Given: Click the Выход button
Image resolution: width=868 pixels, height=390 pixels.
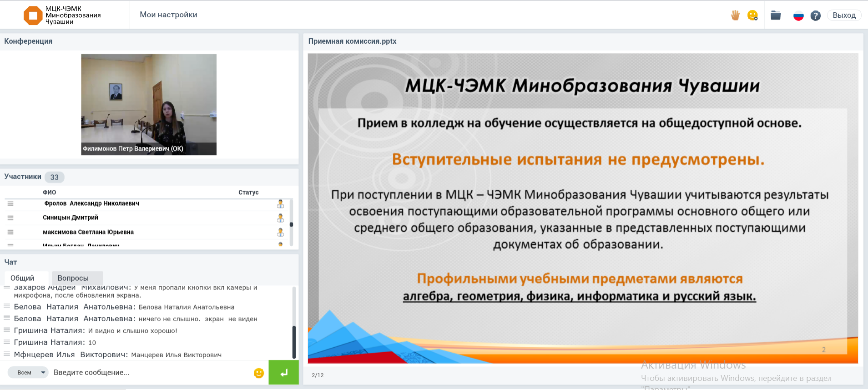Looking at the screenshot, I should tap(844, 15).
